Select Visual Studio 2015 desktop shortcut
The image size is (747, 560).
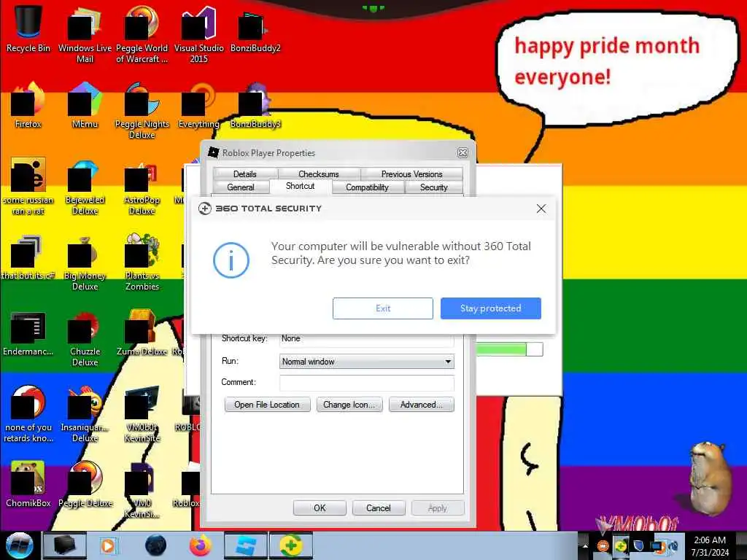click(x=198, y=34)
